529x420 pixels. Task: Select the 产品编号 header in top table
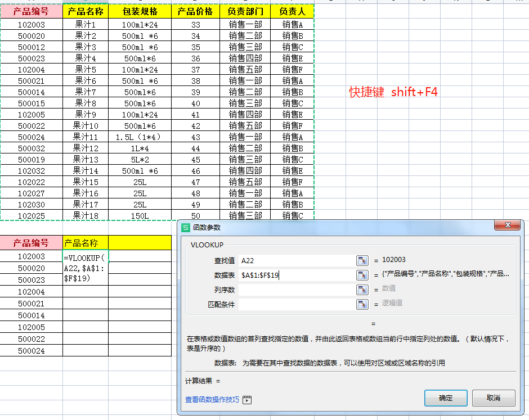tap(31, 11)
